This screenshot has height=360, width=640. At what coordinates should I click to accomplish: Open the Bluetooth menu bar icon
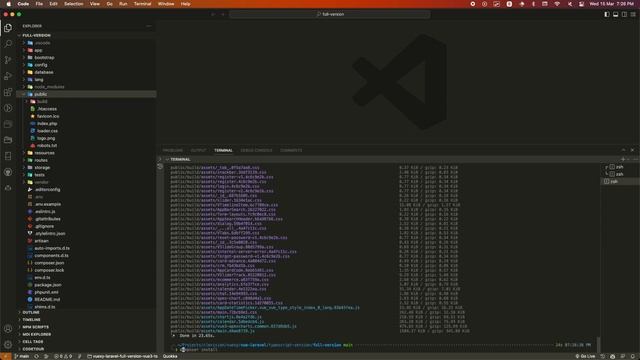533,4
